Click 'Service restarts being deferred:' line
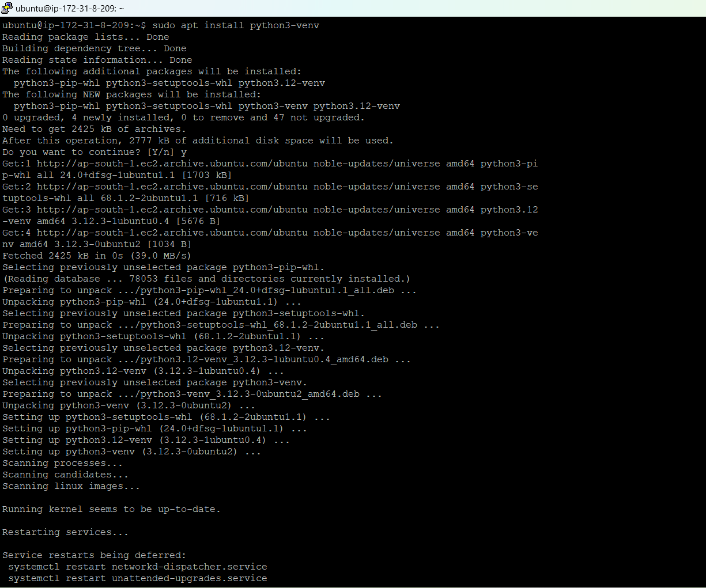This screenshot has height=588, width=706. pyautogui.click(x=95, y=555)
